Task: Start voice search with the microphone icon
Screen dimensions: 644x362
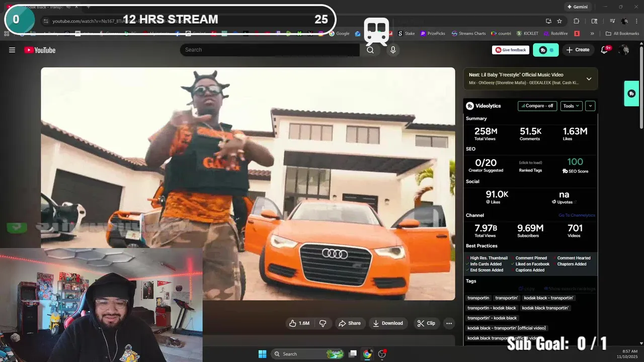Action: [x=393, y=50]
